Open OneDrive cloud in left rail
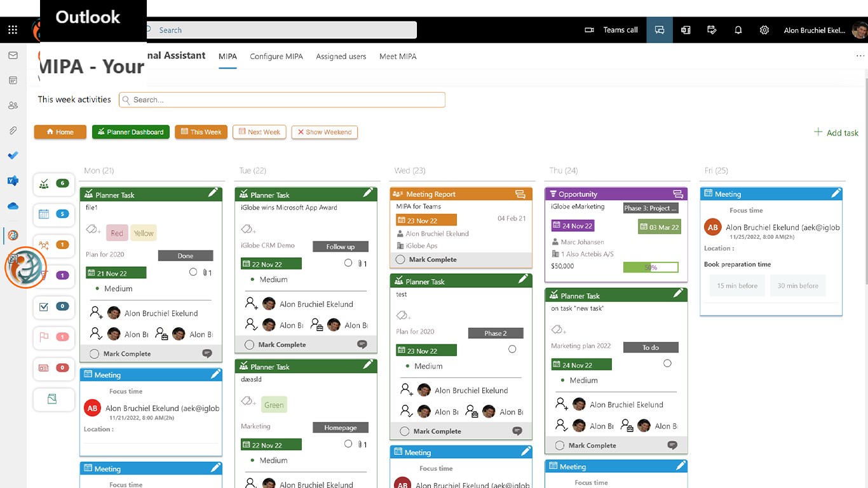 (x=13, y=207)
